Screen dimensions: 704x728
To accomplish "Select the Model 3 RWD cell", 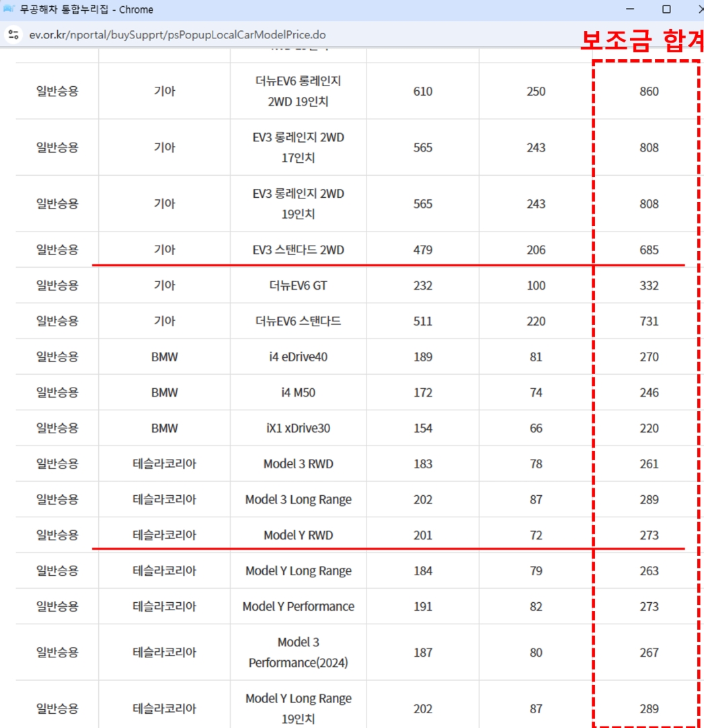I will pyautogui.click(x=298, y=464).
